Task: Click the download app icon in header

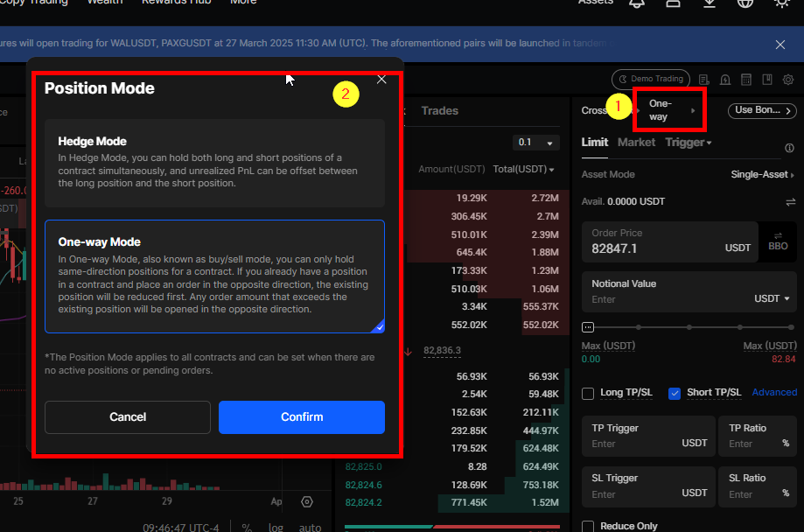Action: click(710, 3)
